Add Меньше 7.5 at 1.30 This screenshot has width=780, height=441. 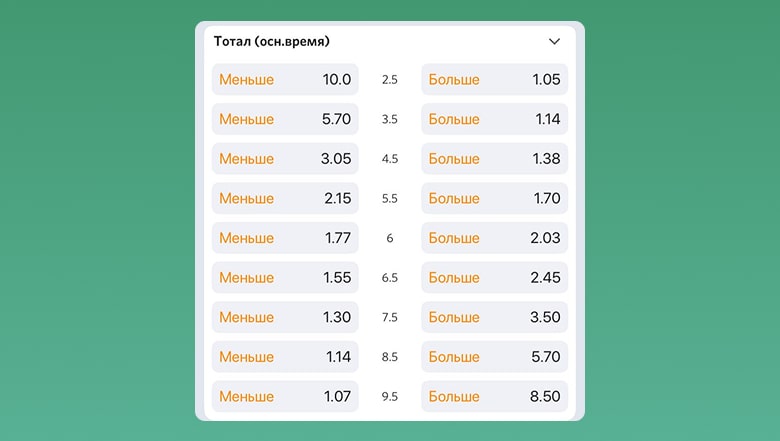coord(285,317)
